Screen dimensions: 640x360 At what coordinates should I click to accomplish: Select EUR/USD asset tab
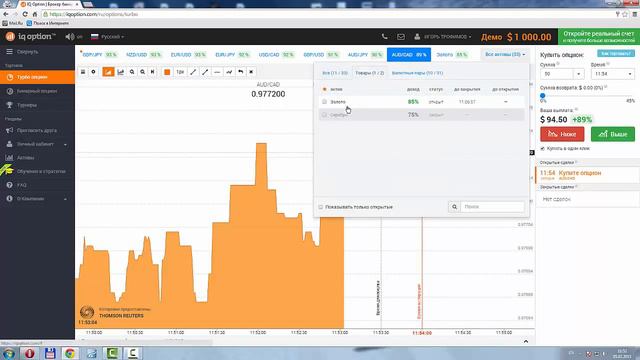coord(188,55)
